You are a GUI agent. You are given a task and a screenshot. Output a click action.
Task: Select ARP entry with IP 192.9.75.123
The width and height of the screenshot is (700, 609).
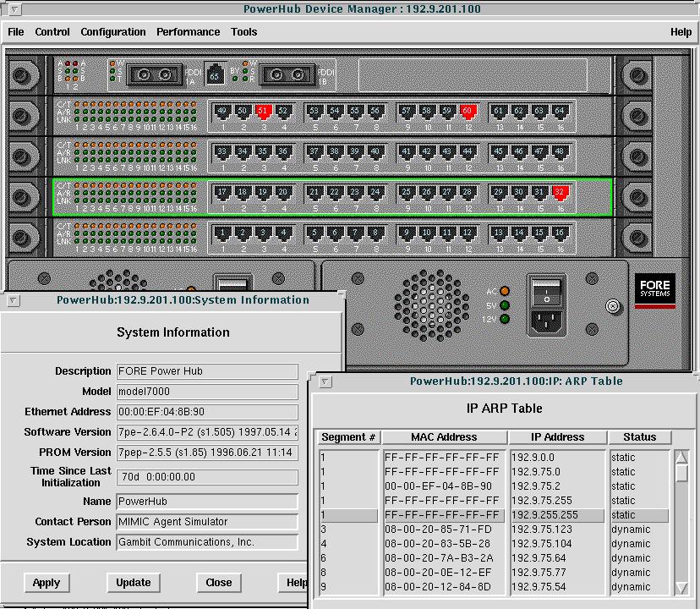(x=542, y=529)
